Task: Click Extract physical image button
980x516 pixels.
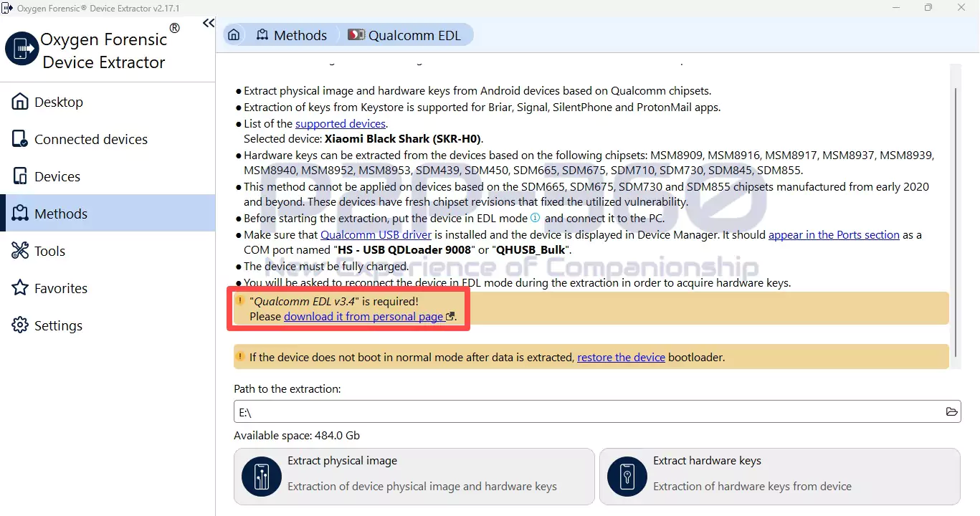Action: 414,477
